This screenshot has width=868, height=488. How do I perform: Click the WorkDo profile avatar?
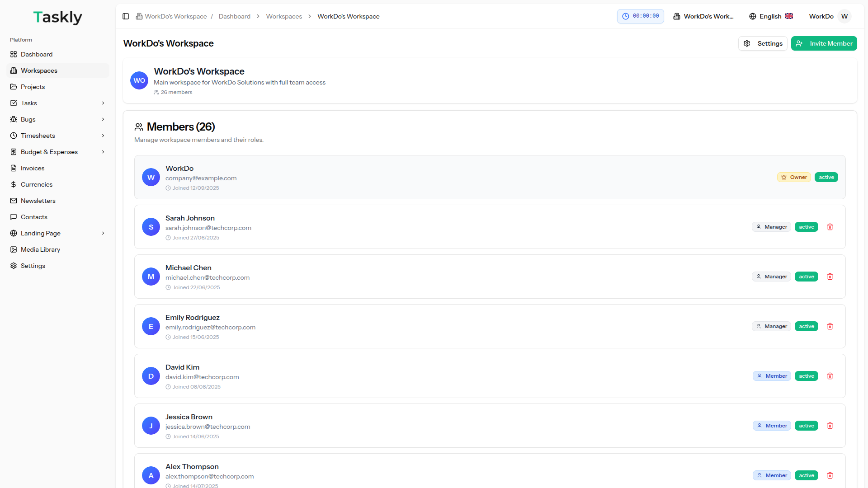(844, 16)
